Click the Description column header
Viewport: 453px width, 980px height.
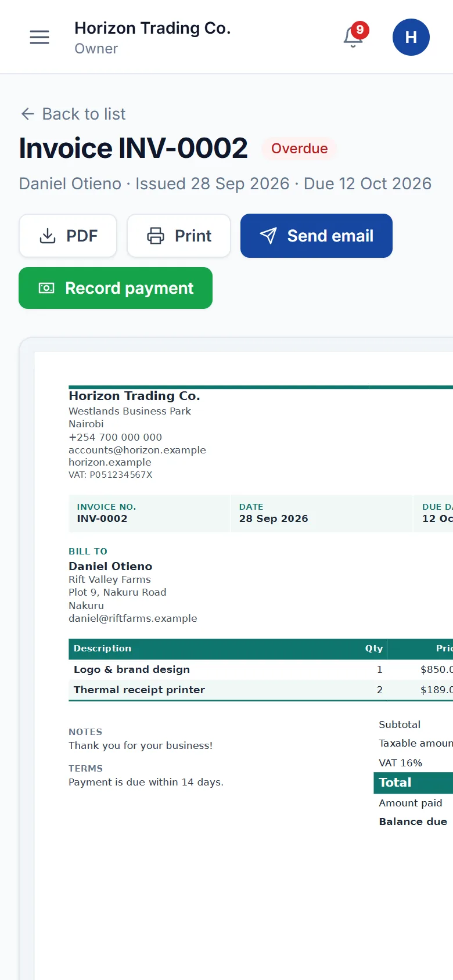click(x=102, y=648)
